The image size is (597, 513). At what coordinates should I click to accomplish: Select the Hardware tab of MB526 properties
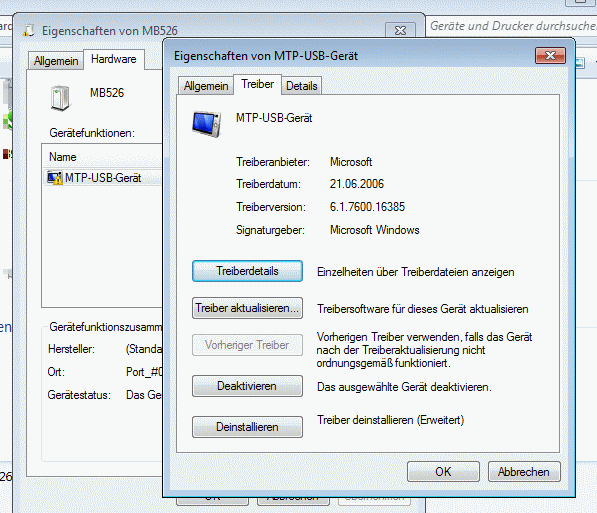pos(113,59)
